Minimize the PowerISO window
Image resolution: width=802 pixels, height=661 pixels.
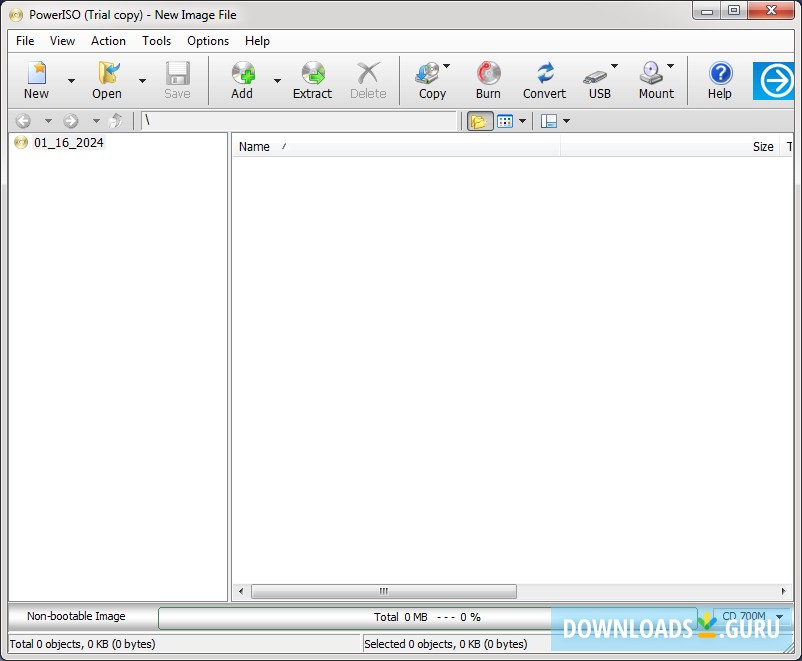pyautogui.click(x=707, y=11)
